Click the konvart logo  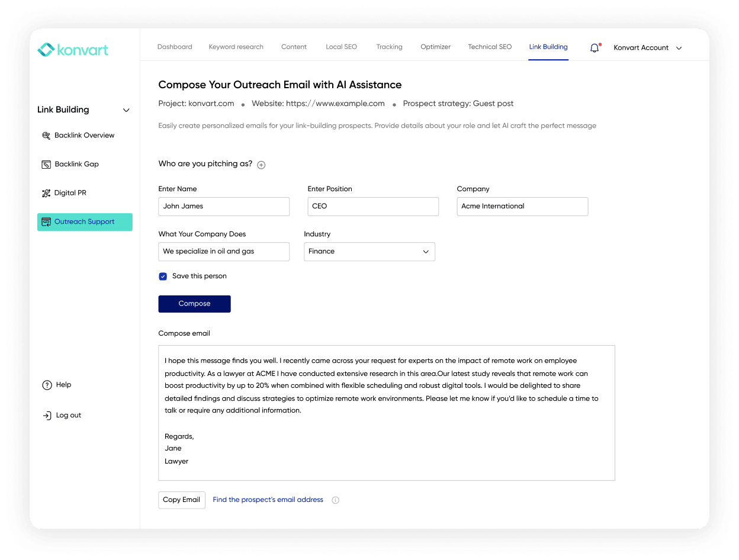coord(72,50)
